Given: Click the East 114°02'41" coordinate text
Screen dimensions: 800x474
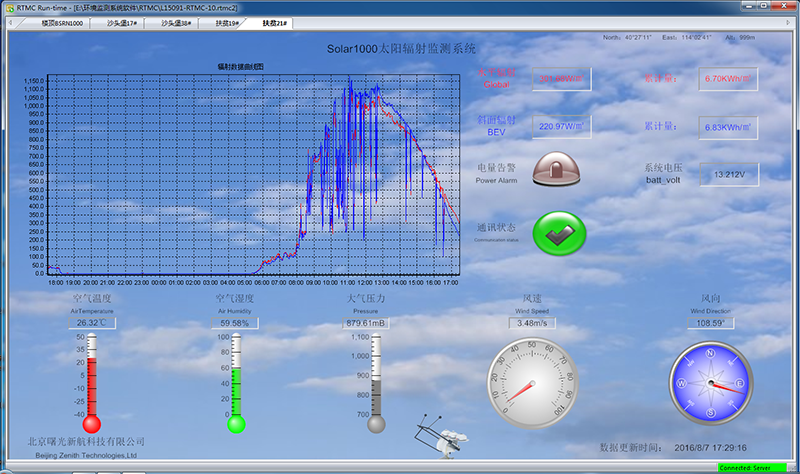Looking at the screenshot, I should pos(686,37).
